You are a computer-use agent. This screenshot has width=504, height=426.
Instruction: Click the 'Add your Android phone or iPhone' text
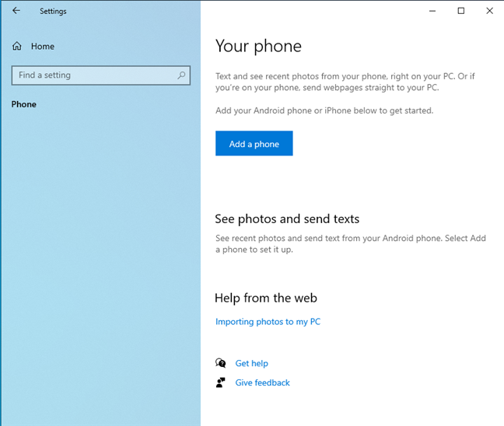tap(324, 110)
